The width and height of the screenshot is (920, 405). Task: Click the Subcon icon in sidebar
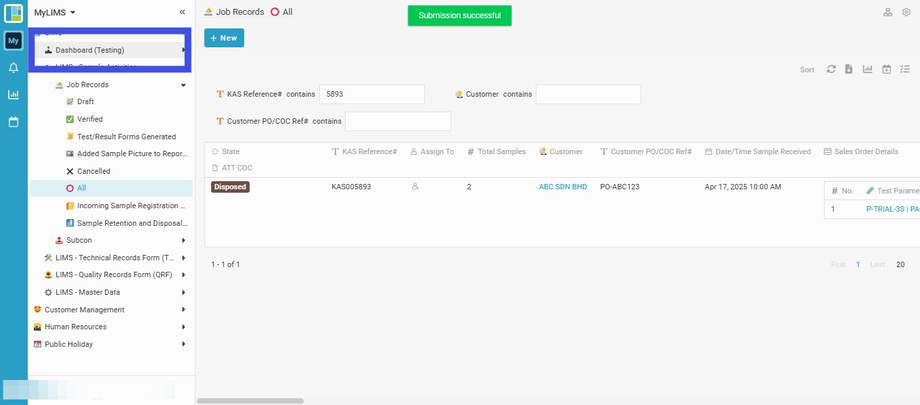[59, 240]
